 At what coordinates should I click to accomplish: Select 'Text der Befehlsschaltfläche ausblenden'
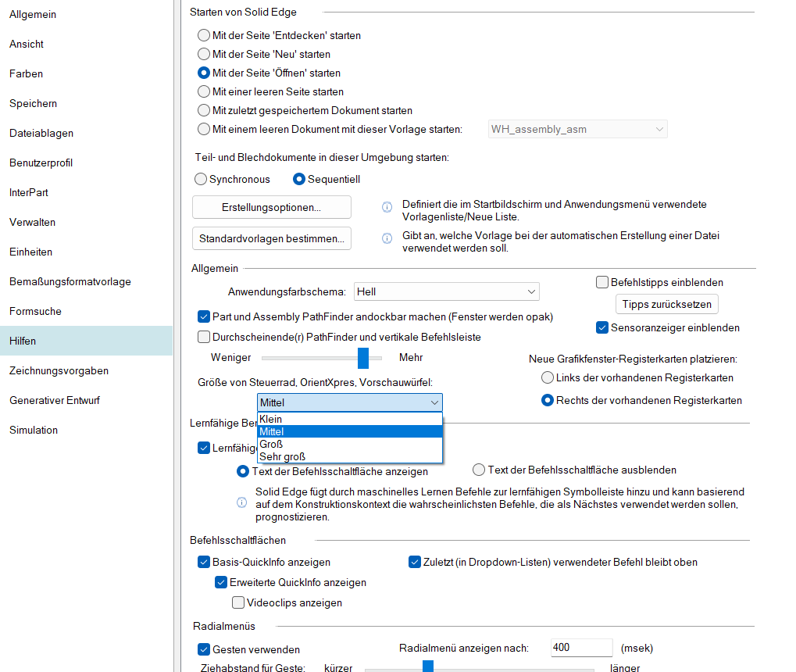point(479,470)
